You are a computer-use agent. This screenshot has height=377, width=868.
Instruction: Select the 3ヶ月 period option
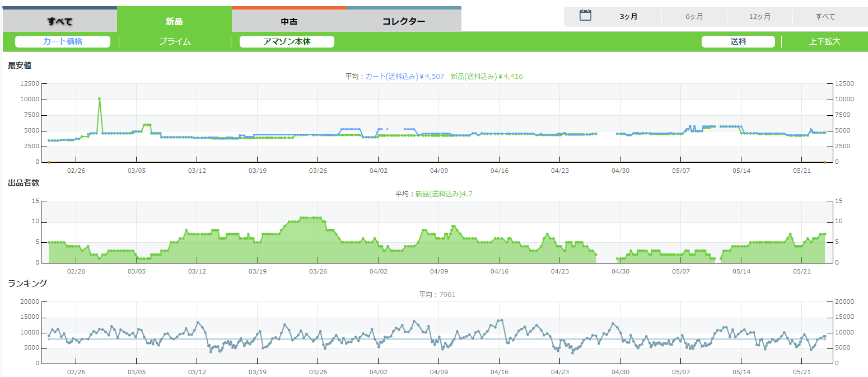click(x=628, y=17)
